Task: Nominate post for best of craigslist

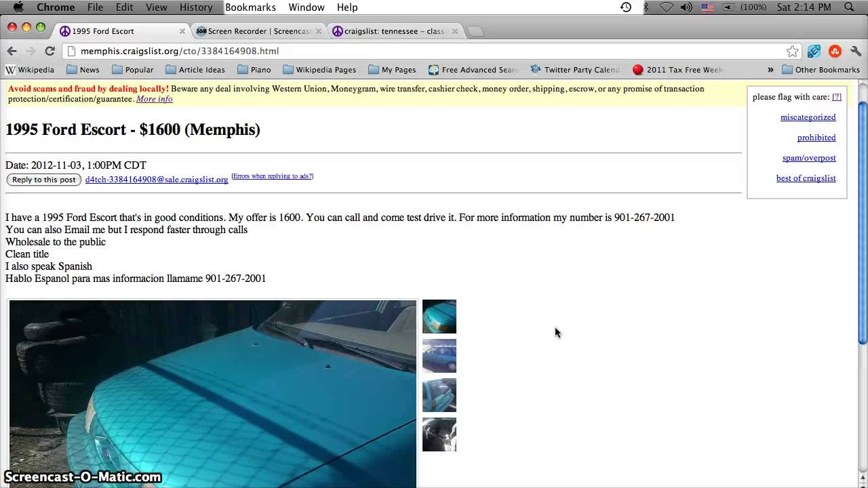Action: (x=806, y=178)
